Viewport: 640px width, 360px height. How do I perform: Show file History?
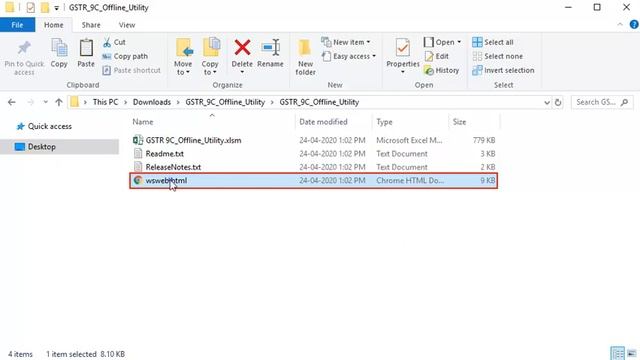click(x=442, y=70)
